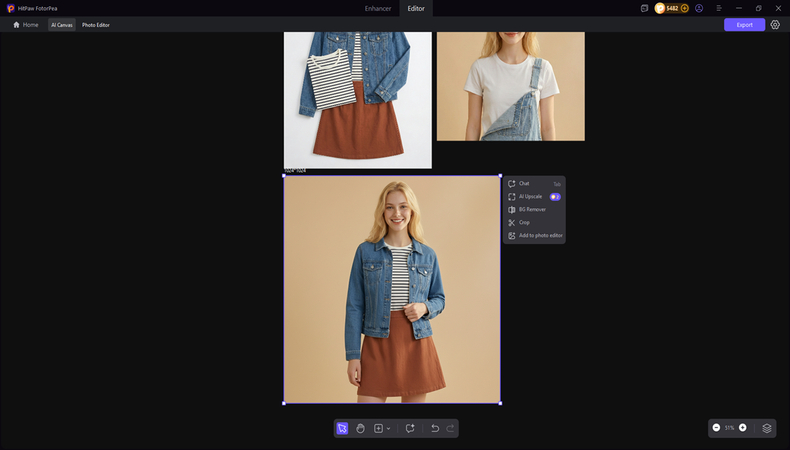Choose AI Upscale in the popup menu

click(x=534, y=197)
